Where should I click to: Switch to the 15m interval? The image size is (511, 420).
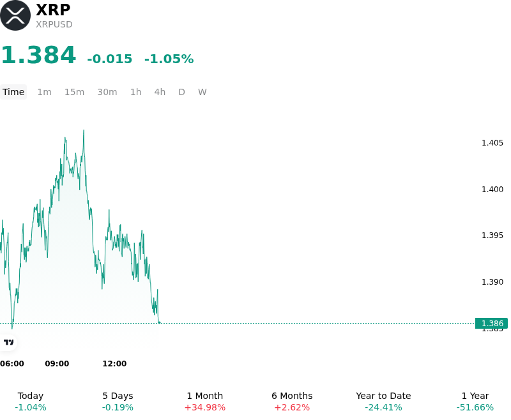tap(74, 92)
